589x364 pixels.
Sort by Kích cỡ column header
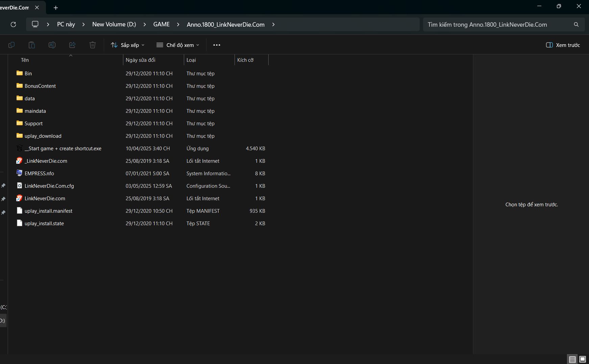pos(245,60)
